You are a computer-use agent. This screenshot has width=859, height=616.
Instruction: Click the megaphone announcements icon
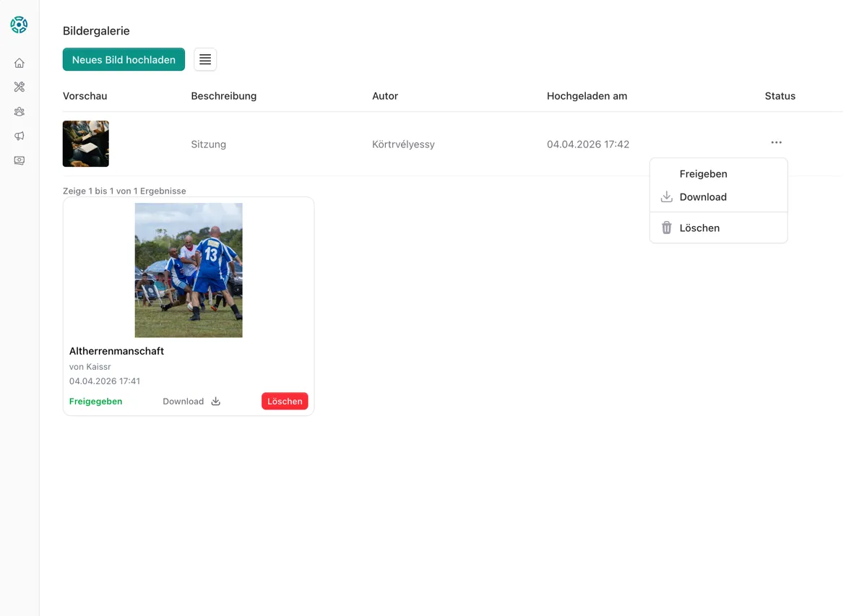(20, 136)
